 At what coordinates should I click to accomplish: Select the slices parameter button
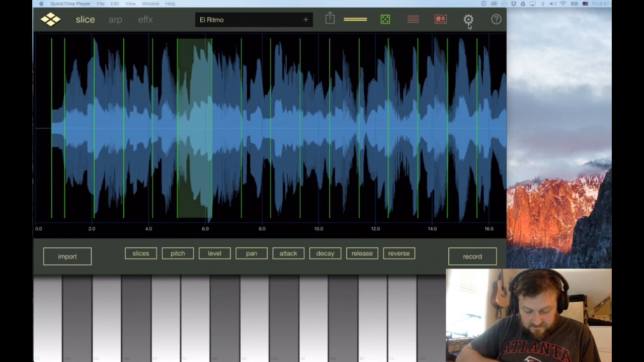(141, 253)
